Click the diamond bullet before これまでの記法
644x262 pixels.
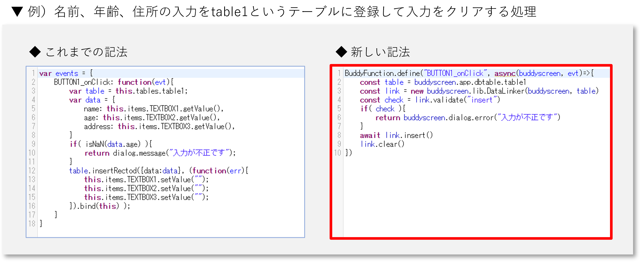pyautogui.click(x=35, y=52)
